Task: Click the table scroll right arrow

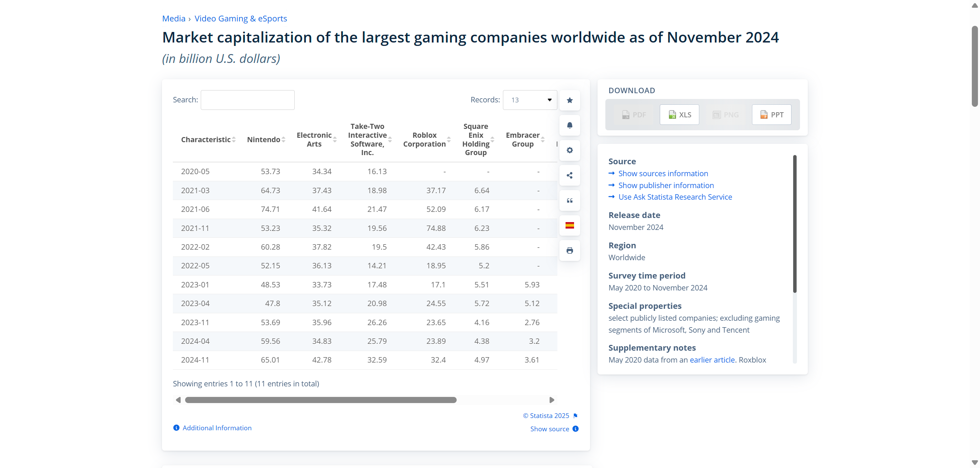Action: (552, 400)
